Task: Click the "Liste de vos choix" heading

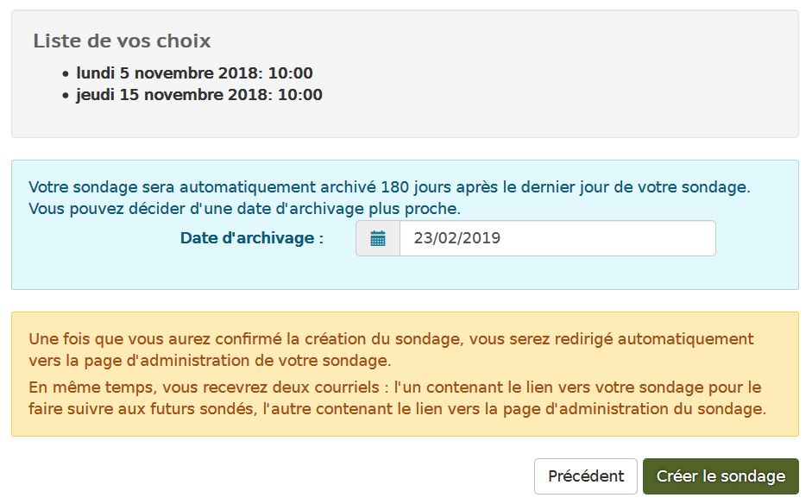Action: pyautogui.click(x=123, y=41)
